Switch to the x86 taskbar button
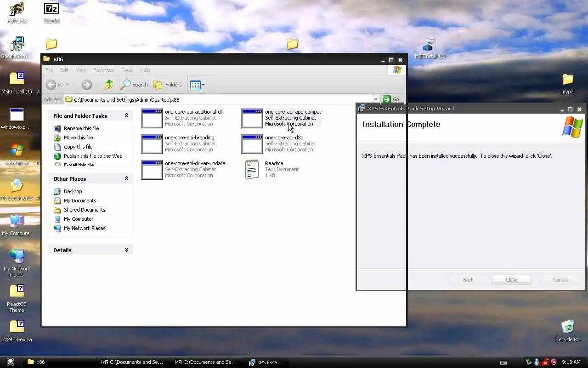The height and width of the screenshot is (368, 588). coord(60,362)
